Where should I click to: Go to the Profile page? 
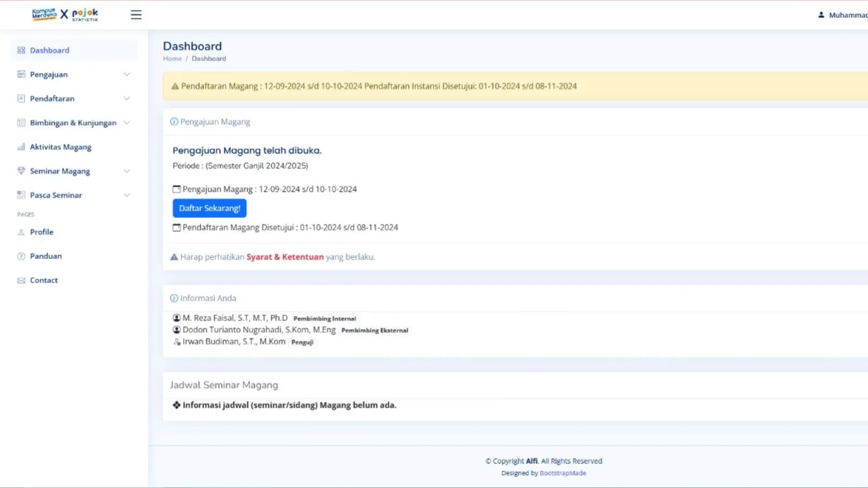coord(74,232)
